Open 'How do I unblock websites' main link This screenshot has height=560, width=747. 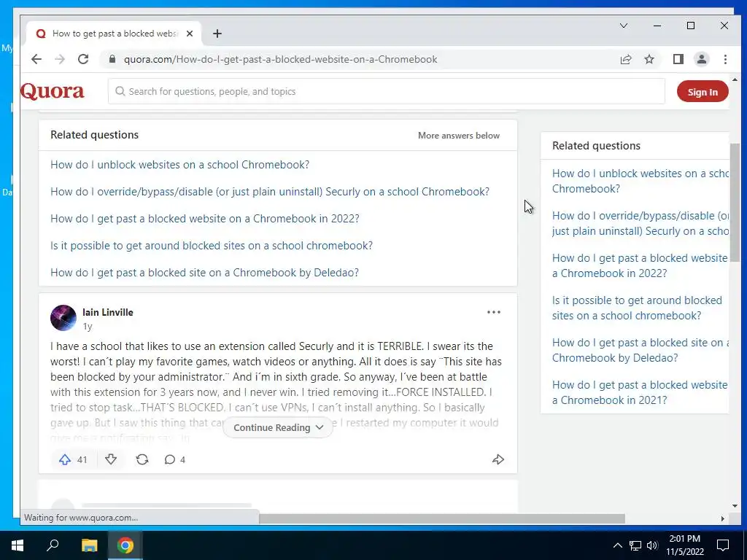click(179, 165)
